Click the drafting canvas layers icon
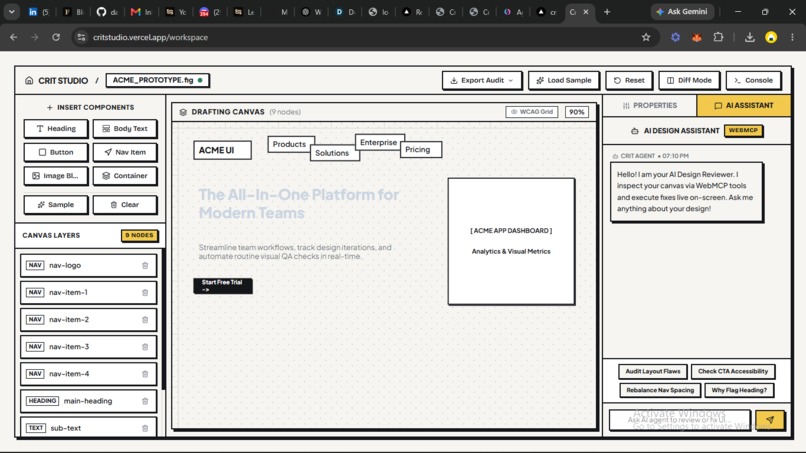 coord(183,112)
